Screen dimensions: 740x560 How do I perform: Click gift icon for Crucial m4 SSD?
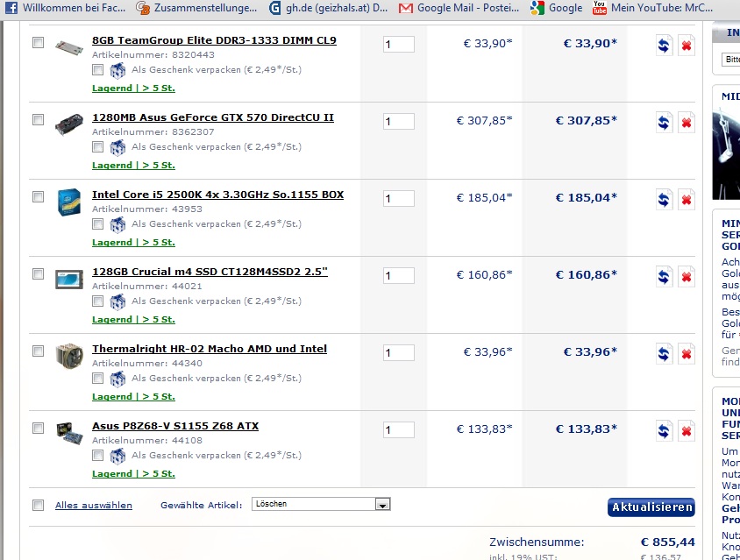(117, 301)
